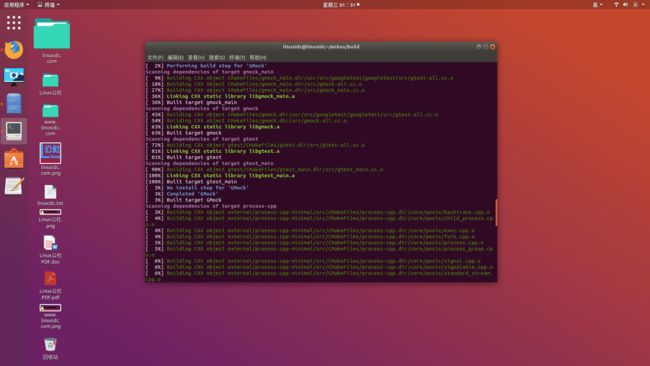Open the Show Applications grid in the dock
The height and width of the screenshot is (366, 650).
pyautogui.click(x=14, y=22)
